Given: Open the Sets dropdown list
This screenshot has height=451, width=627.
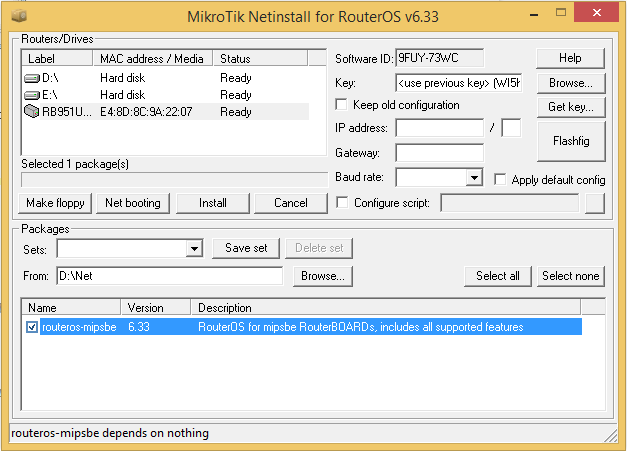Looking at the screenshot, I should [x=194, y=249].
